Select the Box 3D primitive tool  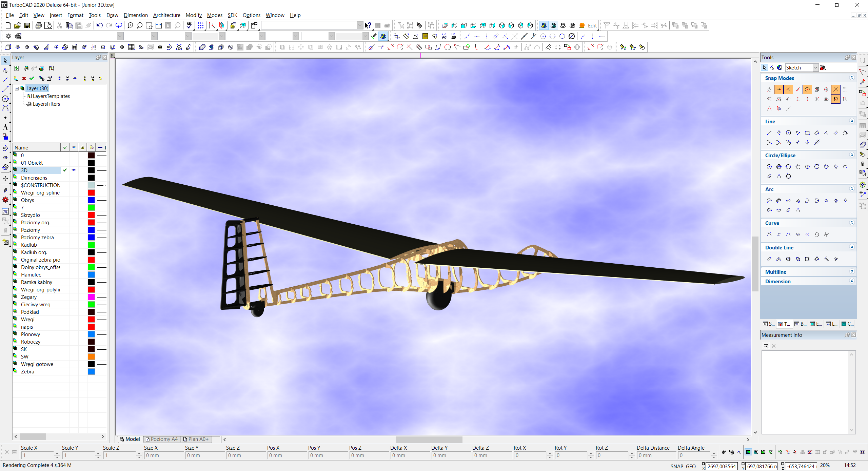pyautogui.click(x=8, y=47)
